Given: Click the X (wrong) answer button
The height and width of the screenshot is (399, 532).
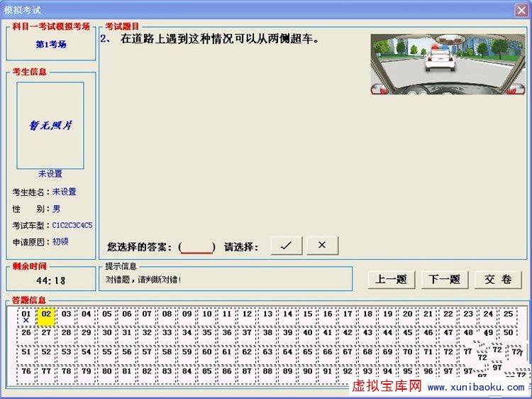Looking at the screenshot, I should (x=322, y=245).
